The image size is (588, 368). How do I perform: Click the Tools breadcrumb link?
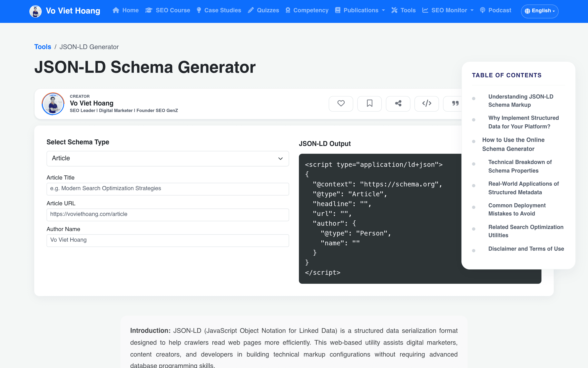tap(43, 47)
